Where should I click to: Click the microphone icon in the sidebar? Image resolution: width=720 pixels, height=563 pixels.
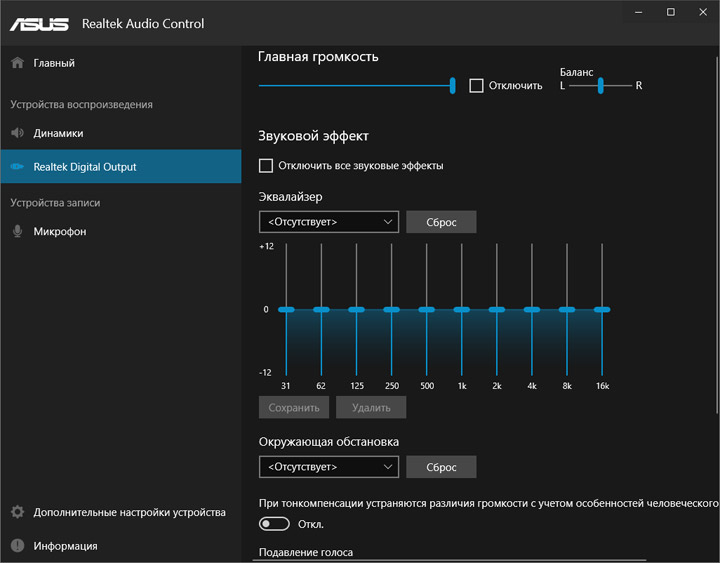[x=17, y=231]
